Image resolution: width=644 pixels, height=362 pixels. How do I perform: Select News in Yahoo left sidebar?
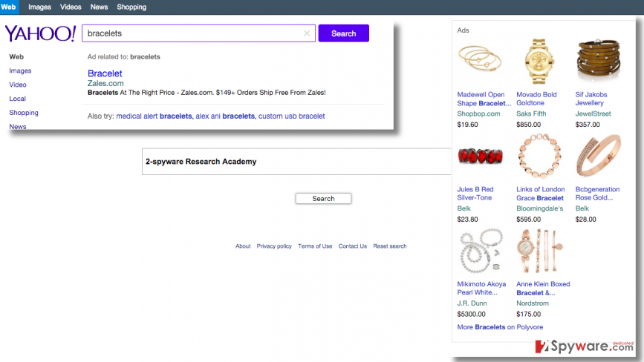point(18,126)
